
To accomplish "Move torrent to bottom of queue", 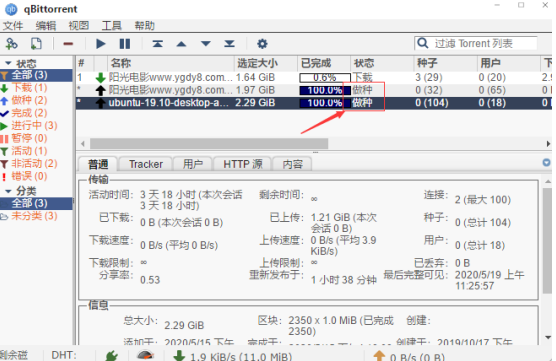I will coord(229,44).
